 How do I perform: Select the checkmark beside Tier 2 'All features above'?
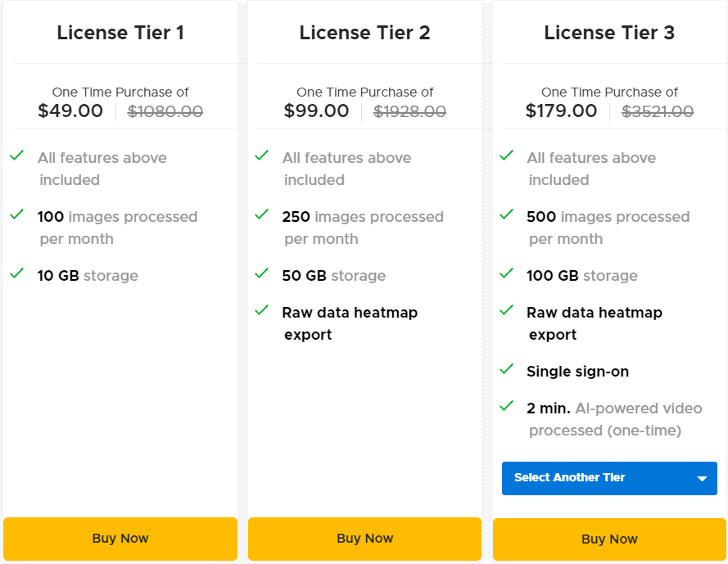coord(262,157)
